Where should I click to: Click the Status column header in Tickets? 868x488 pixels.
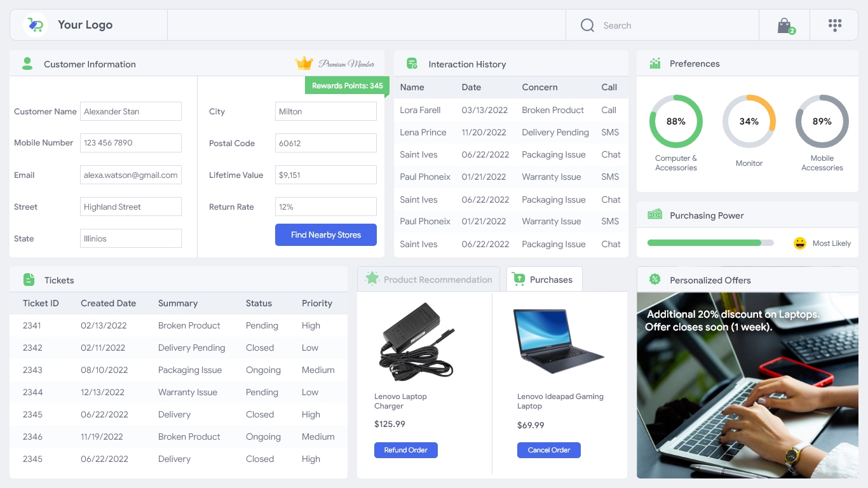(x=259, y=303)
